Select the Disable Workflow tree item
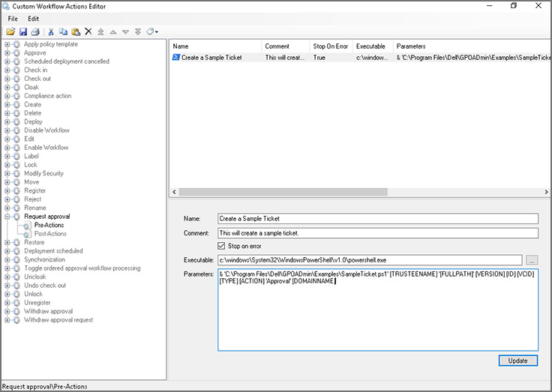Screen dimensions: 552x392 tap(46, 130)
